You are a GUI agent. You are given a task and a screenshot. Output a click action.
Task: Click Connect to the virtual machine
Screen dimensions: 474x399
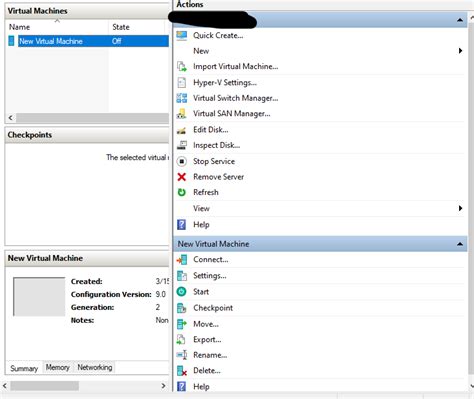(x=211, y=260)
